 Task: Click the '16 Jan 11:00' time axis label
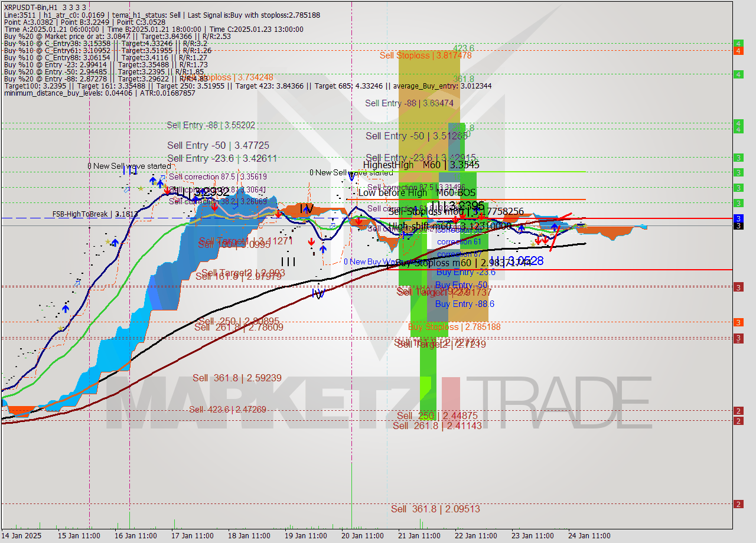point(136,536)
